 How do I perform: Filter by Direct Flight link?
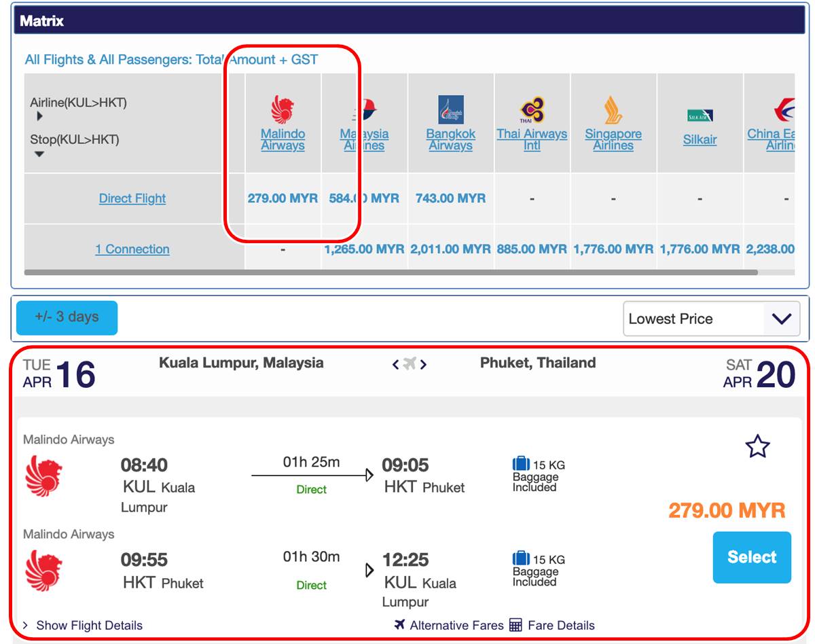(x=132, y=198)
